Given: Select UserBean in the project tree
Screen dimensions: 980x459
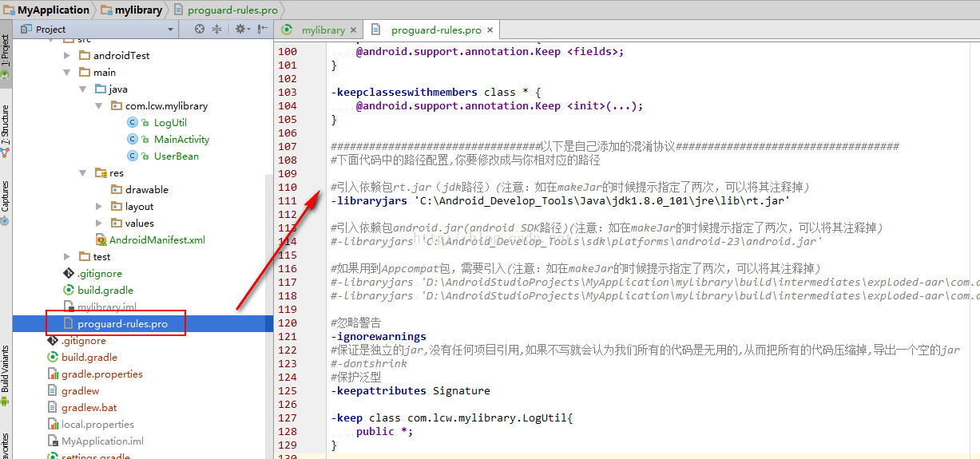Looking at the screenshot, I should pyautogui.click(x=177, y=156).
